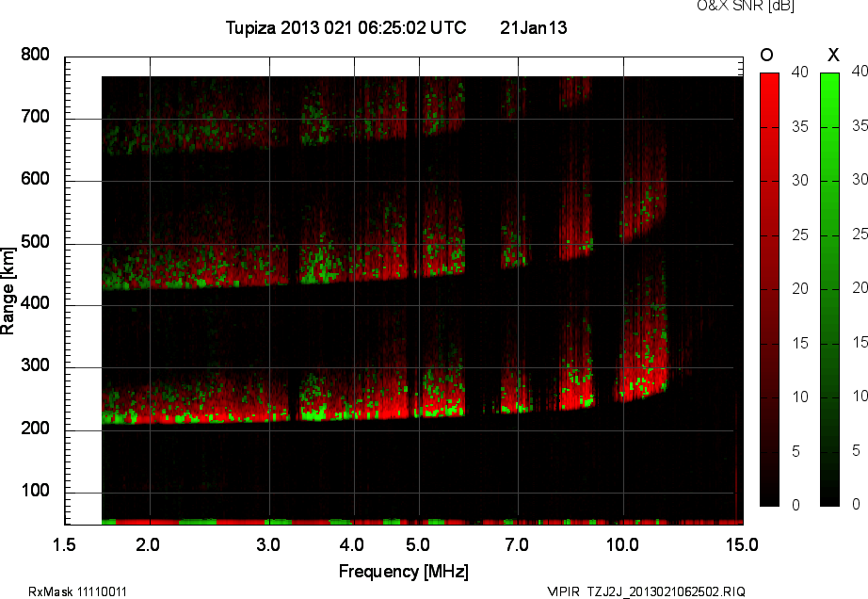Click the 25 dB label beside the O color bar
Viewport: 868px width, 599px height.
coord(800,235)
